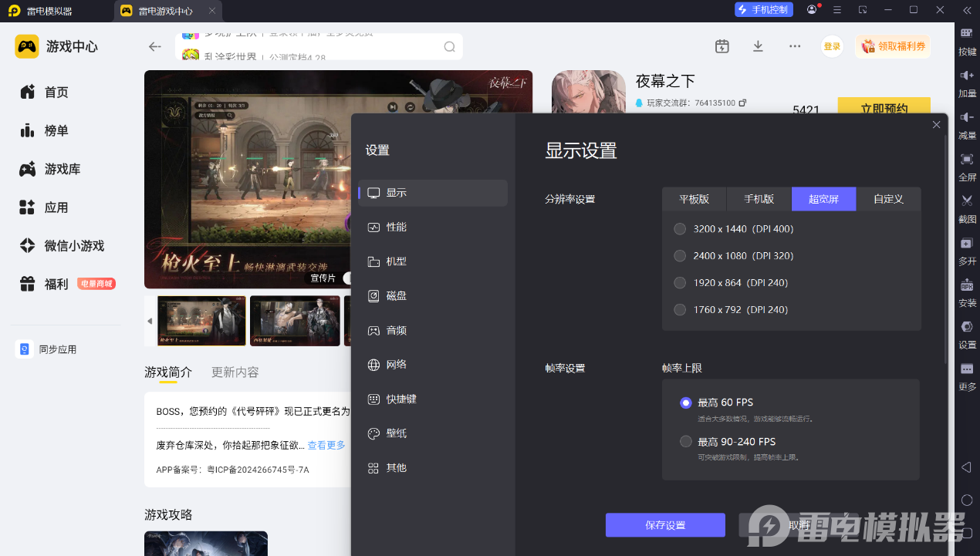Enter 全屏 fullscreen mode from the sidebar
The image size is (980, 556).
[x=967, y=159]
